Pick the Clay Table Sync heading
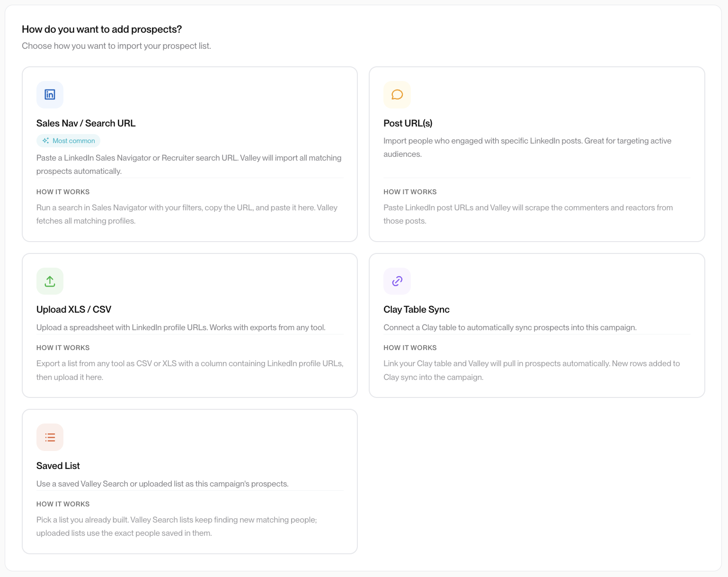Image resolution: width=728 pixels, height=577 pixels. tap(417, 309)
